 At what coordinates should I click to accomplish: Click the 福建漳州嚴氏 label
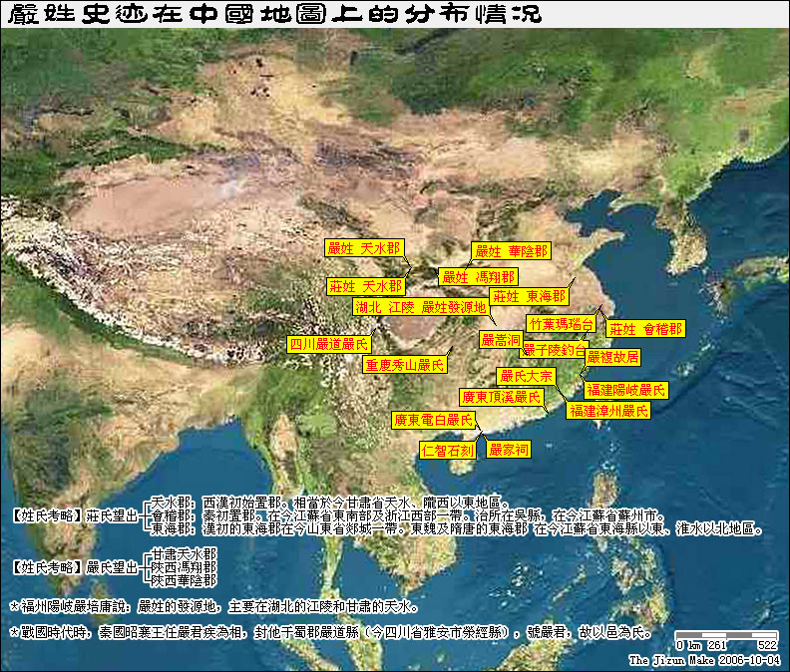click(x=607, y=410)
